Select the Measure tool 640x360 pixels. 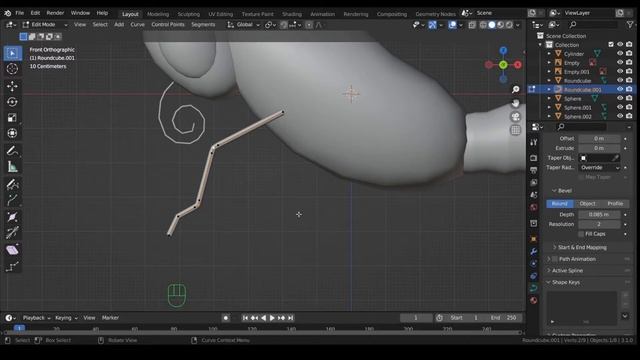tap(12, 167)
